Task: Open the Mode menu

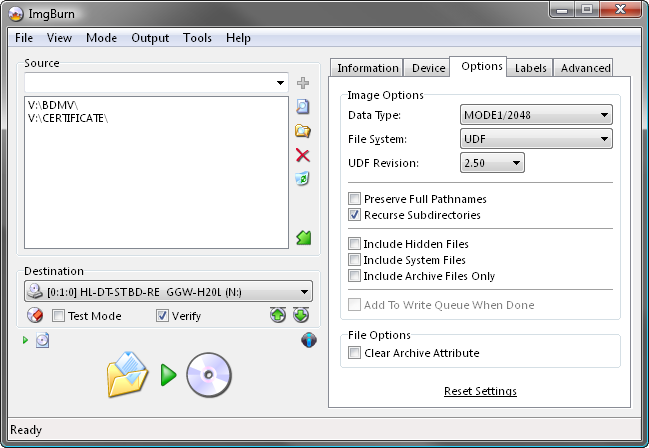Action: [x=101, y=38]
